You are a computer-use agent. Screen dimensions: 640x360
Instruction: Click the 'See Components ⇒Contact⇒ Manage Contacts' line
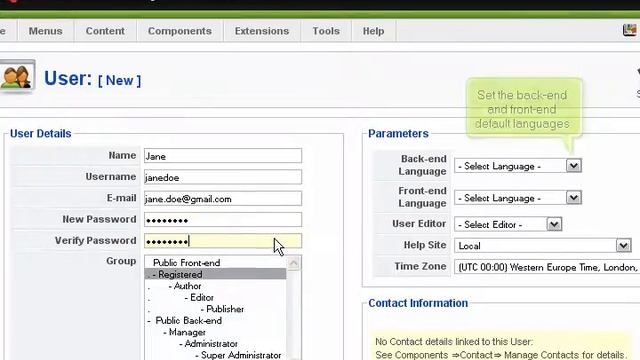tap(500, 355)
